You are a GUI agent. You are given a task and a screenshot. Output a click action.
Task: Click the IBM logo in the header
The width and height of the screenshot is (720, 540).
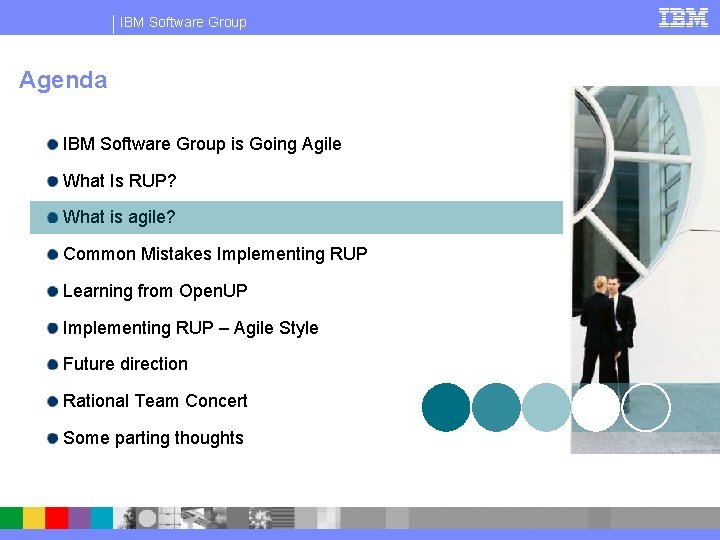pos(683,18)
